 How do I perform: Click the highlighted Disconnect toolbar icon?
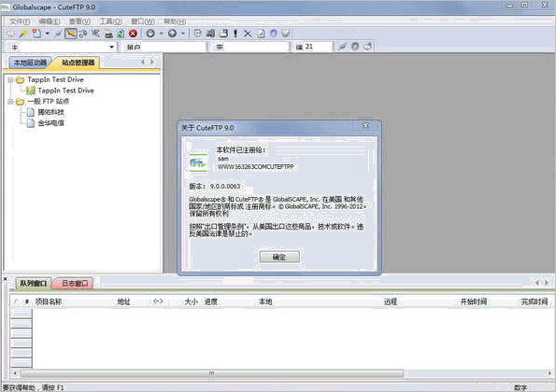71,34
